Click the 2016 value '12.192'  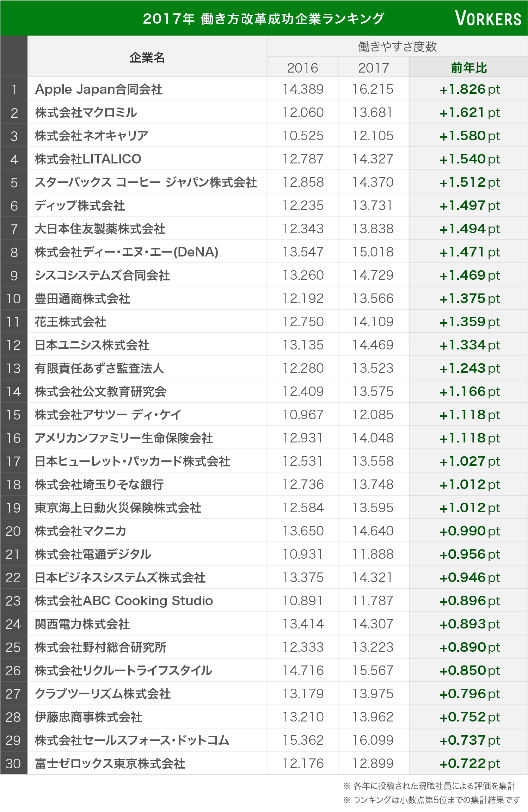click(x=303, y=298)
